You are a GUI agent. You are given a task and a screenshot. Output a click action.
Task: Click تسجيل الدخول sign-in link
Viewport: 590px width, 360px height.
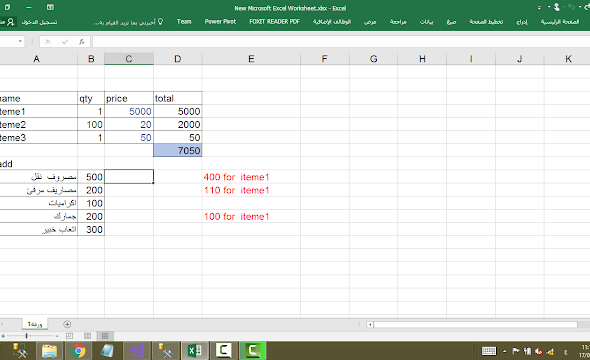tap(40, 22)
